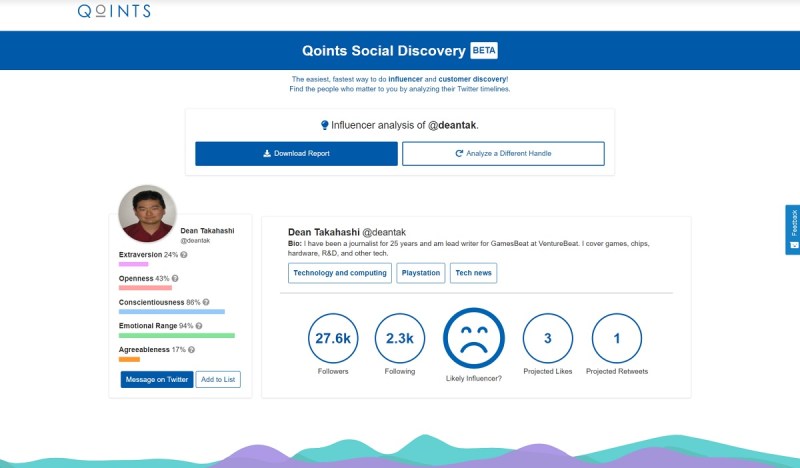Click the tagline about influencer and customer discovery
Viewport: 800px width, 468px height.
[400, 84]
